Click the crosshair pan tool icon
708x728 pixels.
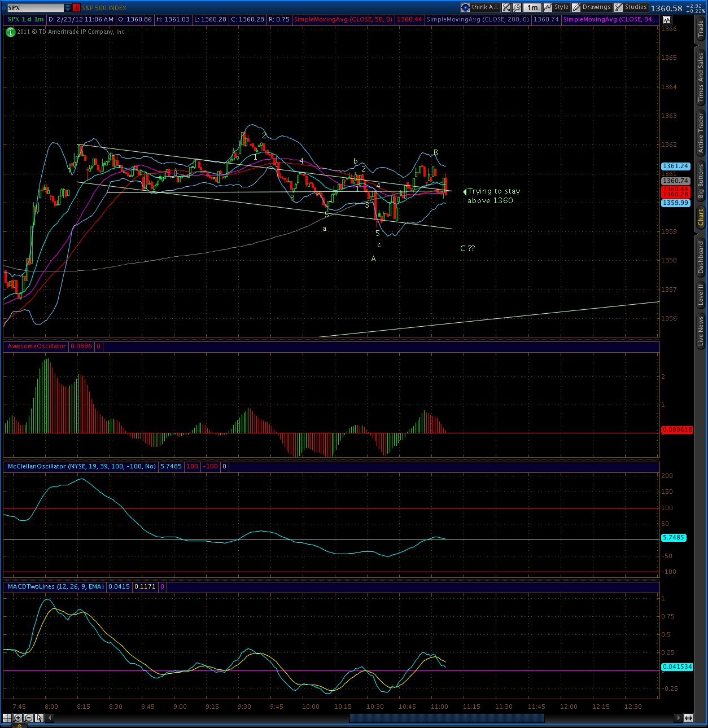7,718
